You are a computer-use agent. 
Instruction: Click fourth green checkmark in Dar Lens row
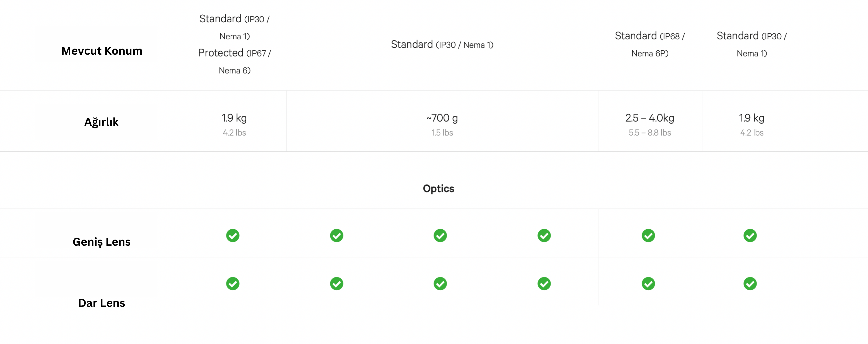click(x=544, y=284)
